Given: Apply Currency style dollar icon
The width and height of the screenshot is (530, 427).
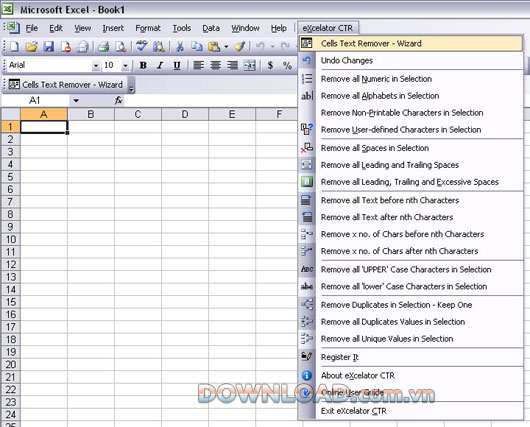Looking at the screenshot, I should (x=270, y=65).
